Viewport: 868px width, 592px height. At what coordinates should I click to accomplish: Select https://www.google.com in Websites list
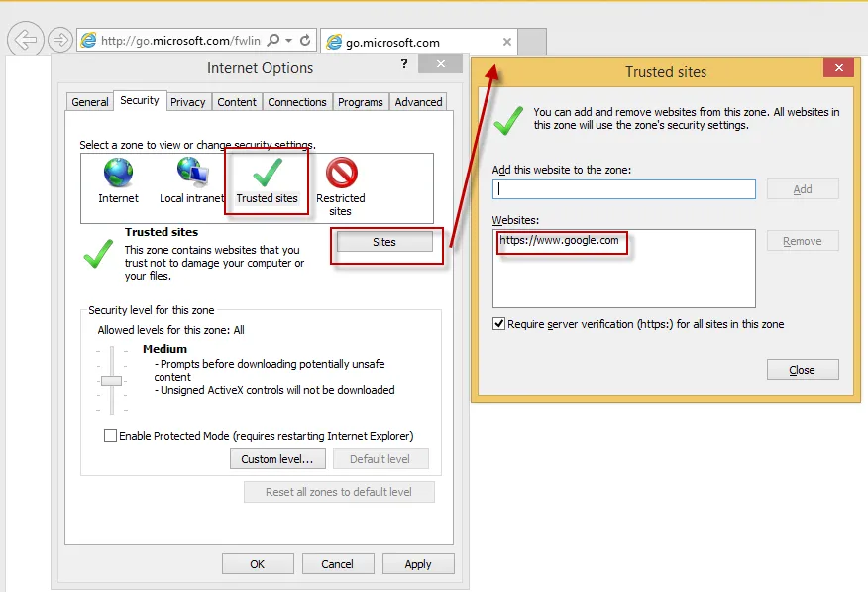click(x=559, y=240)
